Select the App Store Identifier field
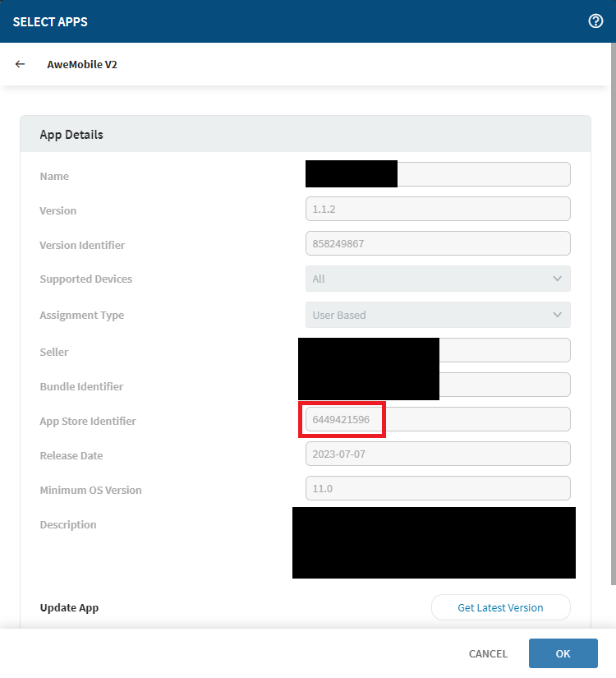Screen dimensions: 616x678 point(438,420)
